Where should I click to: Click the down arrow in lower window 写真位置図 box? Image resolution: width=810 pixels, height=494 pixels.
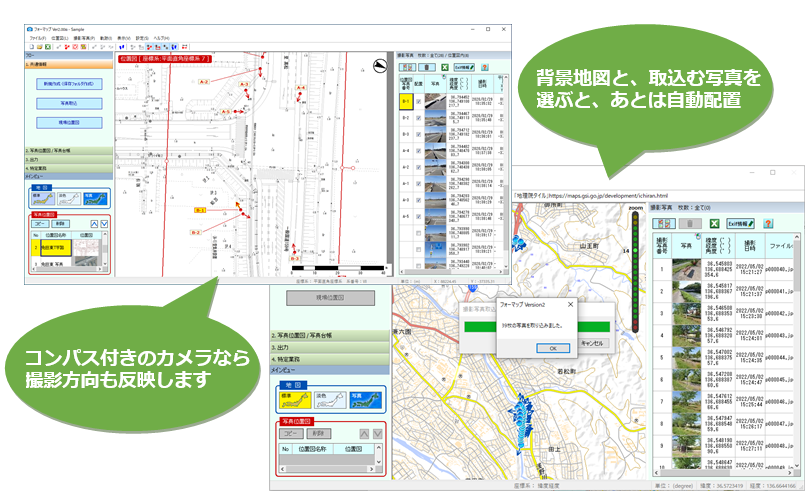[x=378, y=434]
